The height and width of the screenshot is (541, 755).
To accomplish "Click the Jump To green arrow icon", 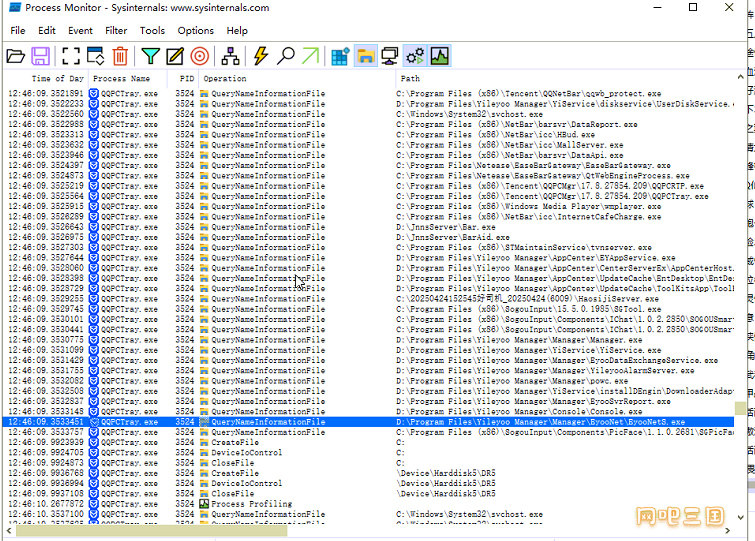I will pos(310,56).
